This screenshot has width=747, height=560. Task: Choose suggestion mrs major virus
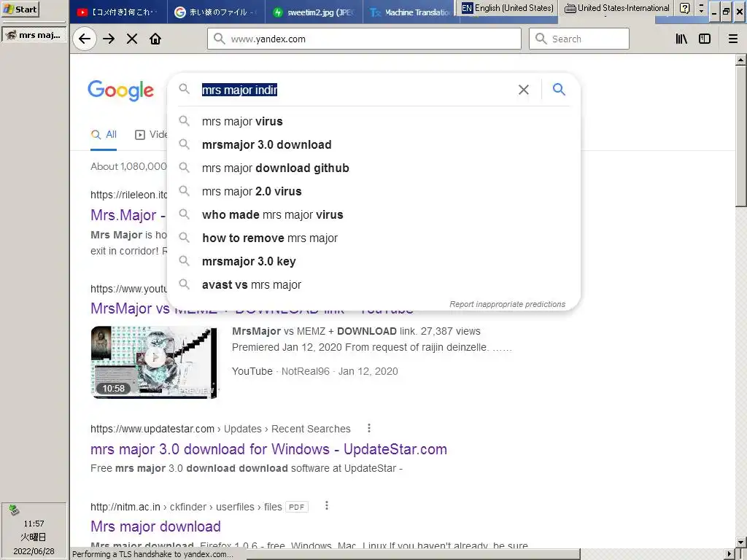click(374, 122)
